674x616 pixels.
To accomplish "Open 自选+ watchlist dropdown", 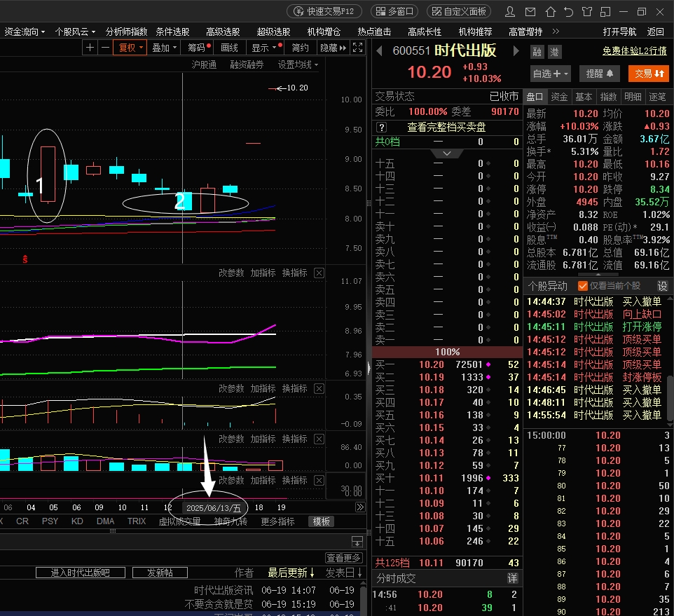I will [551, 74].
